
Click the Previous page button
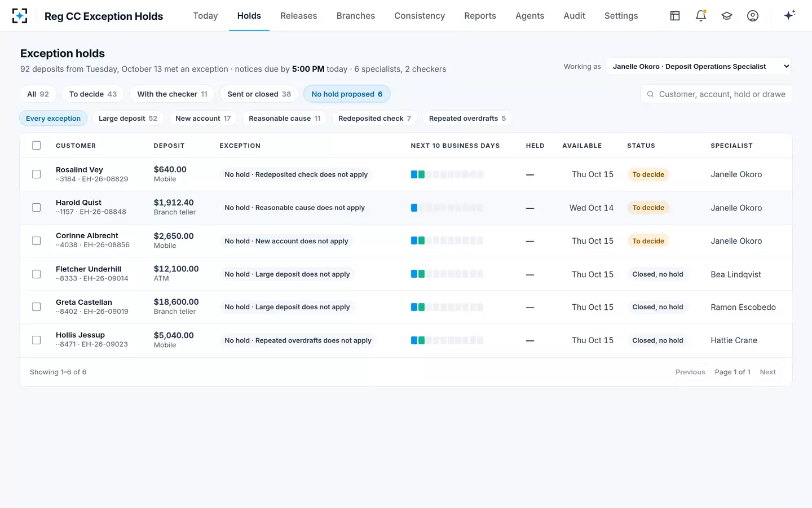pos(690,372)
